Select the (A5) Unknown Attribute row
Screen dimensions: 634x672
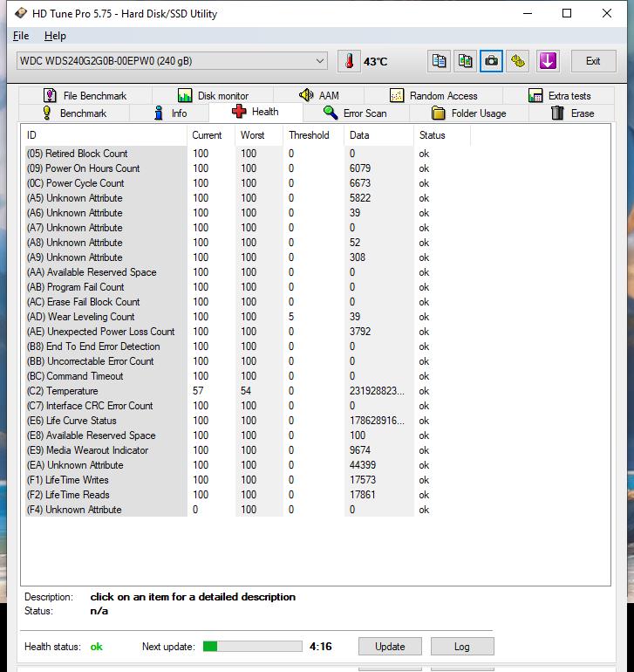(x=248, y=198)
